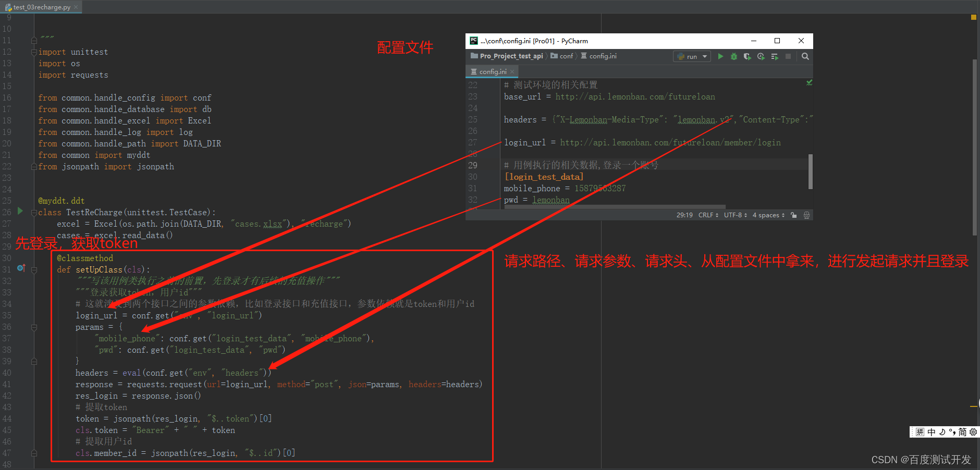The width and height of the screenshot is (980, 470).
Task: Collapse setUpClass method fold marker
Action: pyautogui.click(x=34, y=270)
